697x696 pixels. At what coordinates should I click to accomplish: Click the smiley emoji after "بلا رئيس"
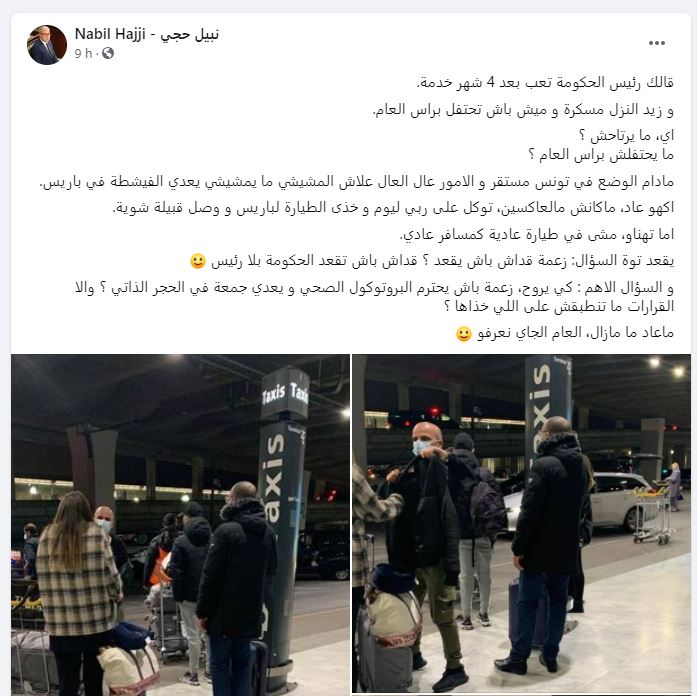click(x=198, y=261)
